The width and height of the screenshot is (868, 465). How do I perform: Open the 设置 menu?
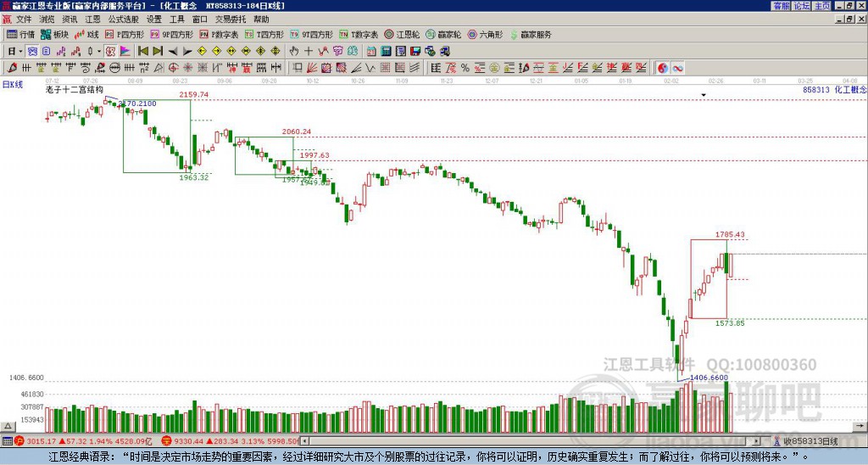click(154, 20)
